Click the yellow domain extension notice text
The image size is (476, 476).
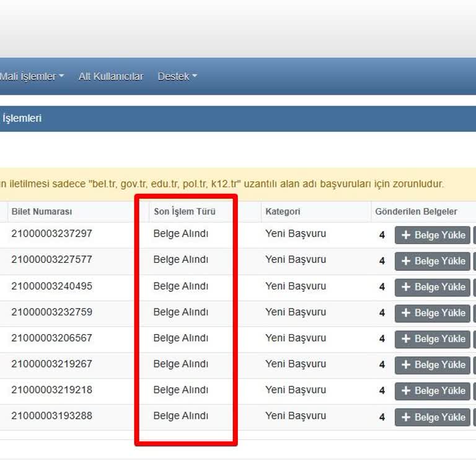(223, 184)
